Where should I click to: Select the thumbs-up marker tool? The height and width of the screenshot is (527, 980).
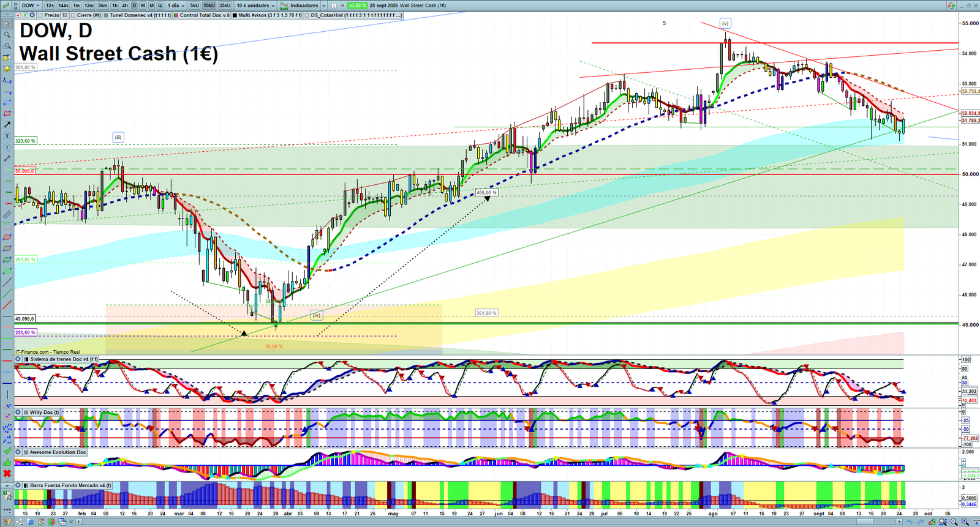coord(7,462)
